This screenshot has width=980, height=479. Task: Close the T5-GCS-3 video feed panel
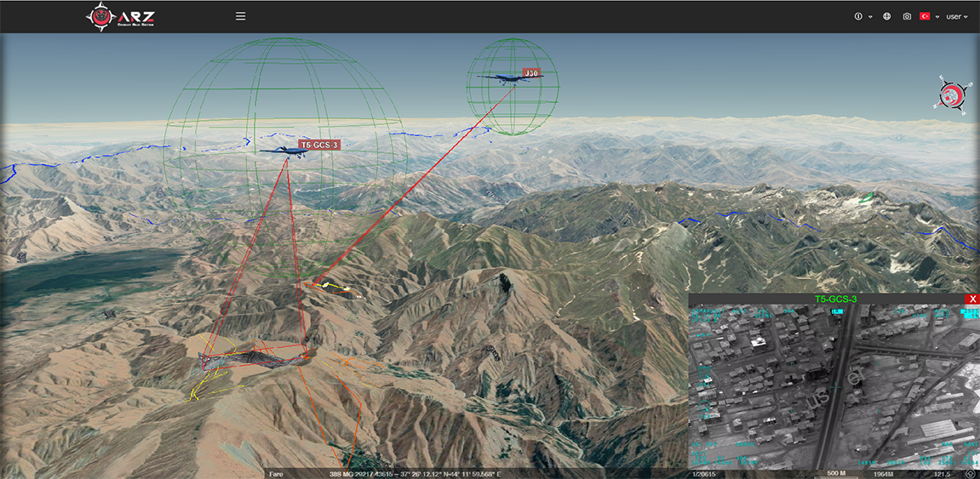pos(973,299)
